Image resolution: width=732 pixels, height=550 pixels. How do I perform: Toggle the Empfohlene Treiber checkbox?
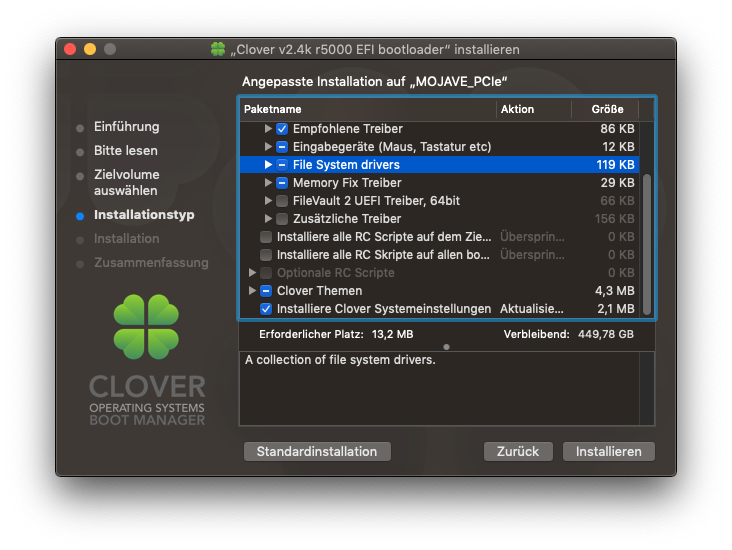click(282, 129)
